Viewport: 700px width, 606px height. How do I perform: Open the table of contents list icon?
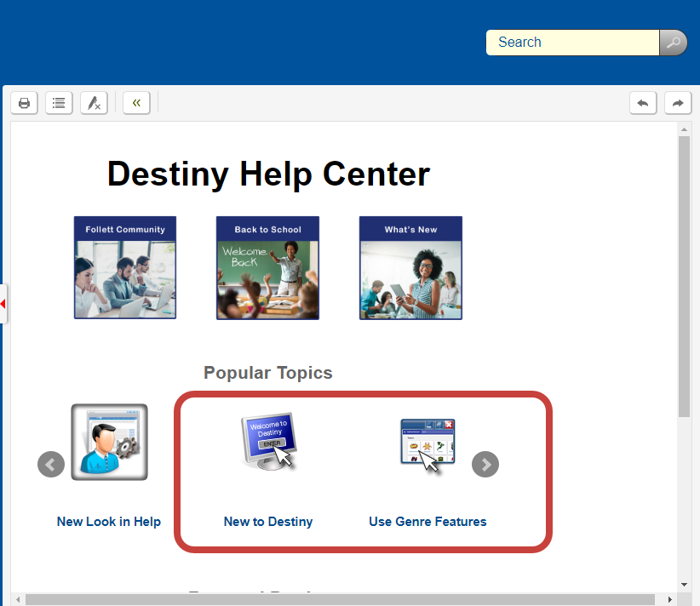59,103
